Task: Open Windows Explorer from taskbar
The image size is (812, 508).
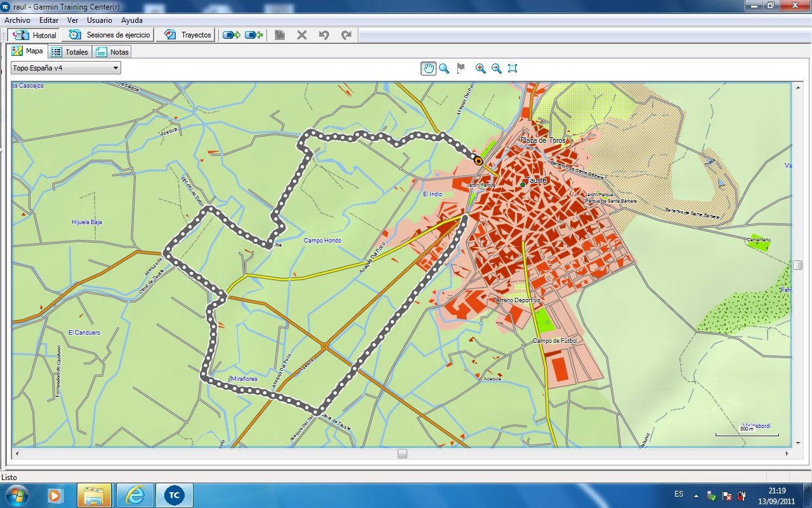Action: pyautogui.click(x=94, y=495)
